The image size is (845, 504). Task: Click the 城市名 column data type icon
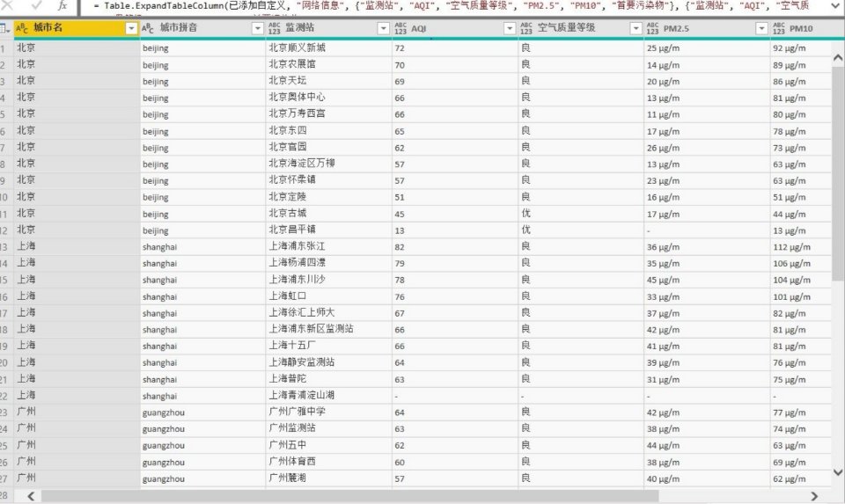[x=22, y=28]
